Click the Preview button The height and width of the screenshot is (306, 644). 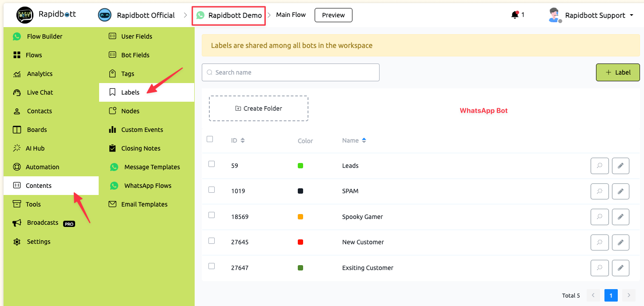click(x=333, y=15)
